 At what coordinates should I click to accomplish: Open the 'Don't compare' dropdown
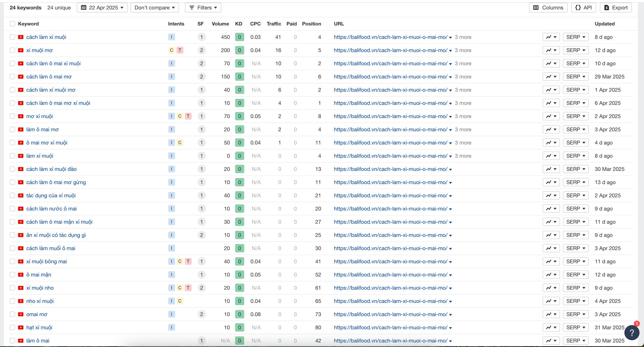(154, 8)
